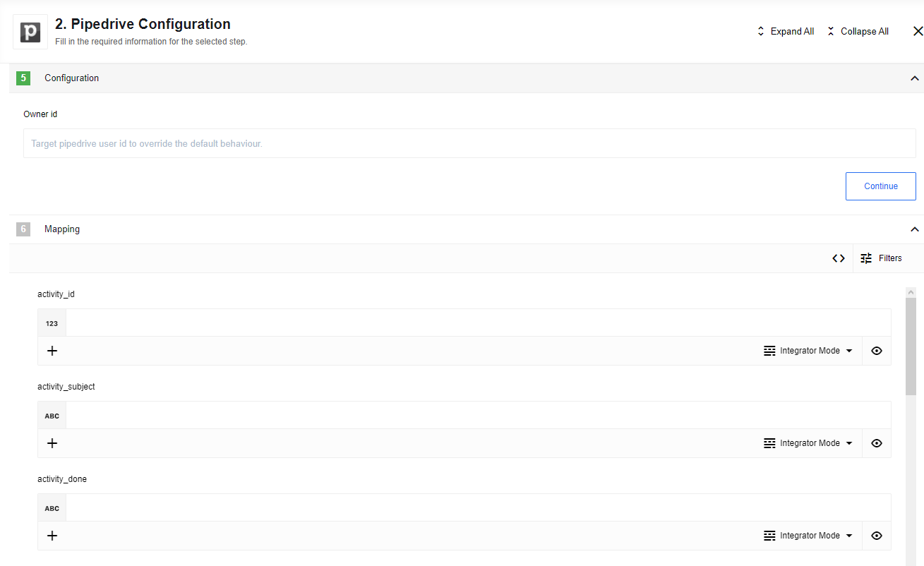Click the Owner id label
924x566 pixels.
40,114
